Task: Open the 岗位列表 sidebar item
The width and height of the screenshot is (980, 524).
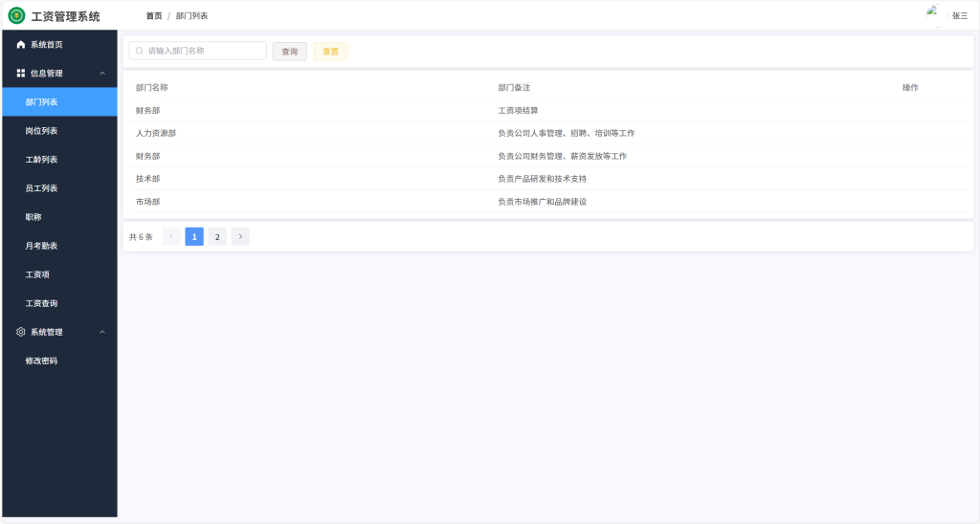Action: [x=59, y=131]
